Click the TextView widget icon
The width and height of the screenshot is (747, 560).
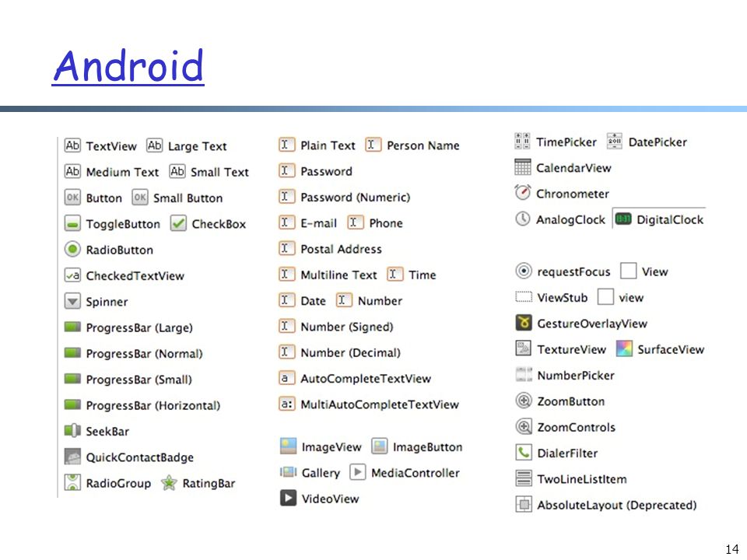72,145
